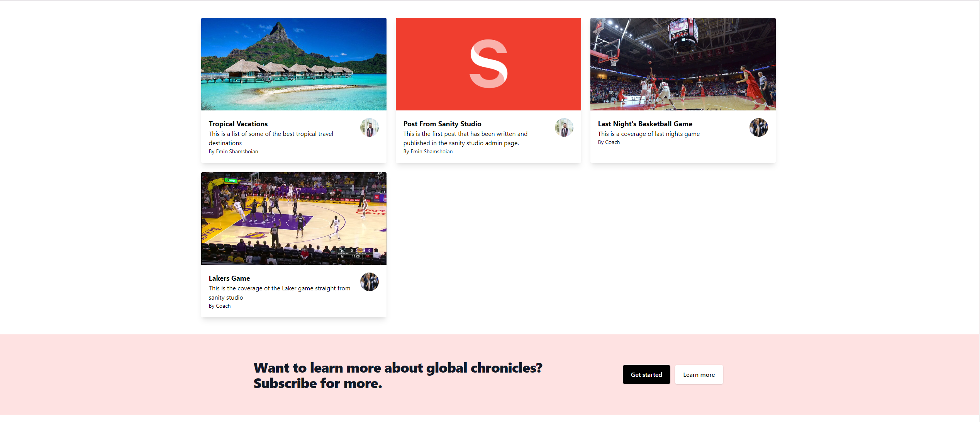This screenshot has height=422, width=980.
Task: Click 'By Coach' under Lakers Game
Action: [219, 306]
